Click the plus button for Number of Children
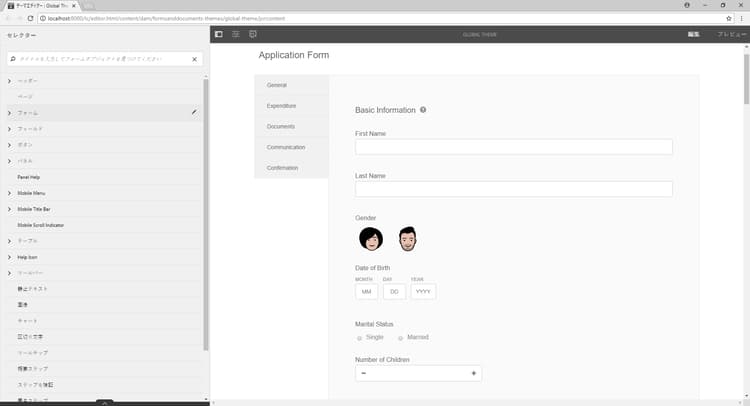 pos(474,373)
